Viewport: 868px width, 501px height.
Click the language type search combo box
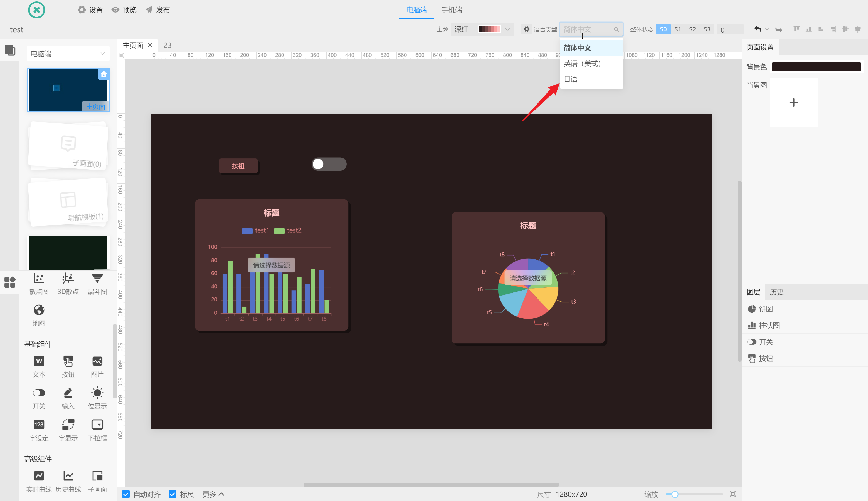pyautogui.click(x=591, y=29)
